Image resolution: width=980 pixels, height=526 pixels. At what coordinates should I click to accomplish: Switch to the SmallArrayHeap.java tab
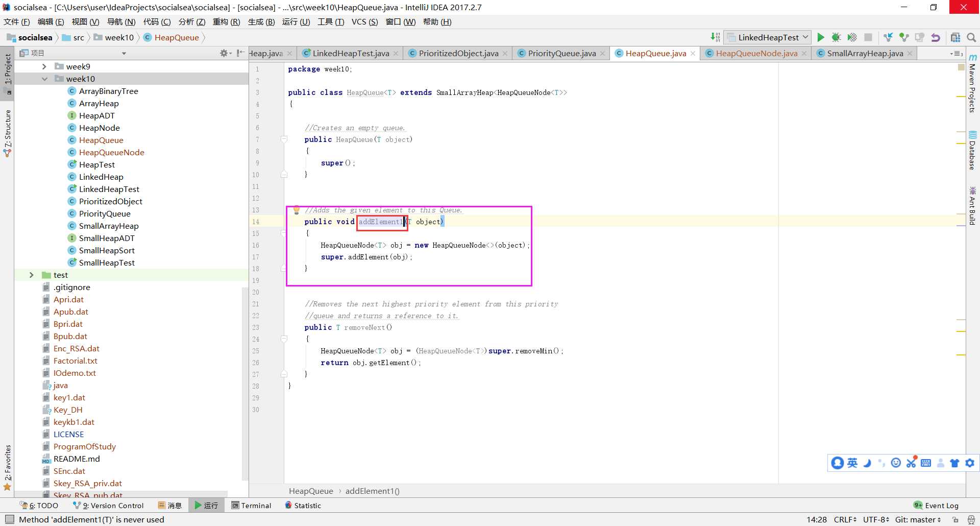point(865,53)
